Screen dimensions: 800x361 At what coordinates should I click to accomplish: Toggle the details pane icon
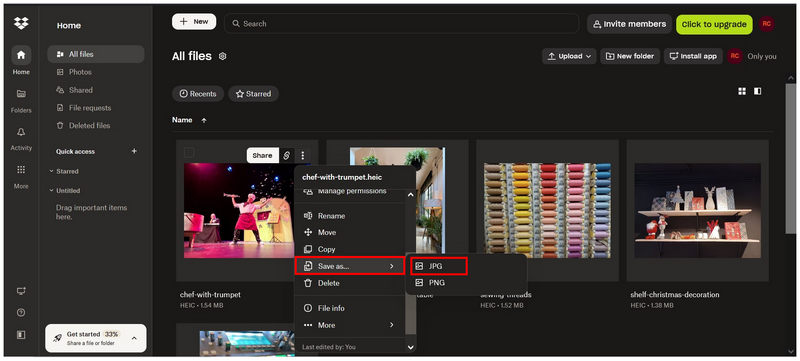pos(758,91)
